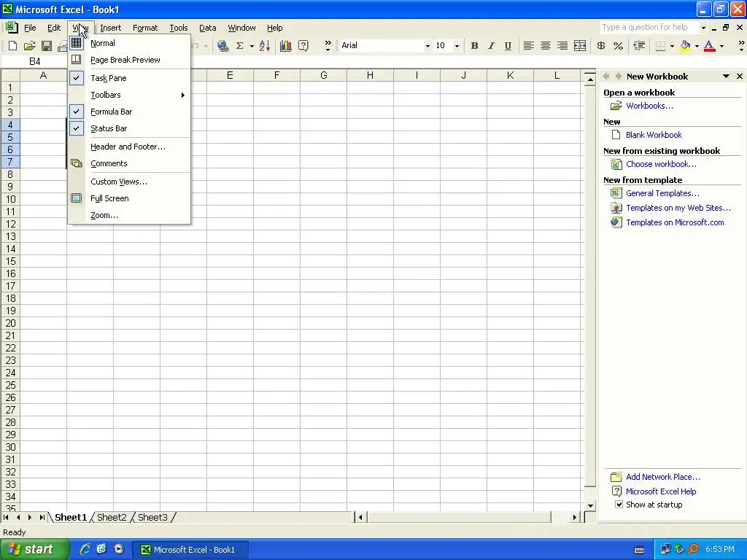Viewport: 747px width, 560px height.
Task: Open the Insert menu
Action: coord(111,28)
